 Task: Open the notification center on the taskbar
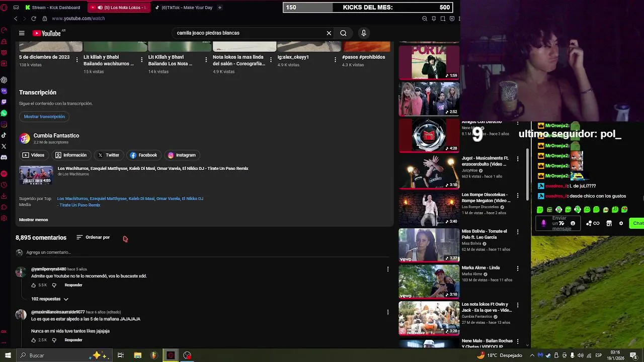click(633, 355)
